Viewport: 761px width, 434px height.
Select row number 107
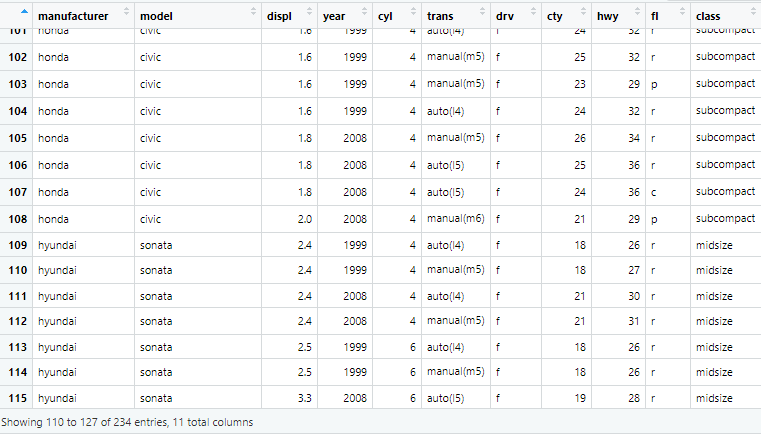(17, 192)
